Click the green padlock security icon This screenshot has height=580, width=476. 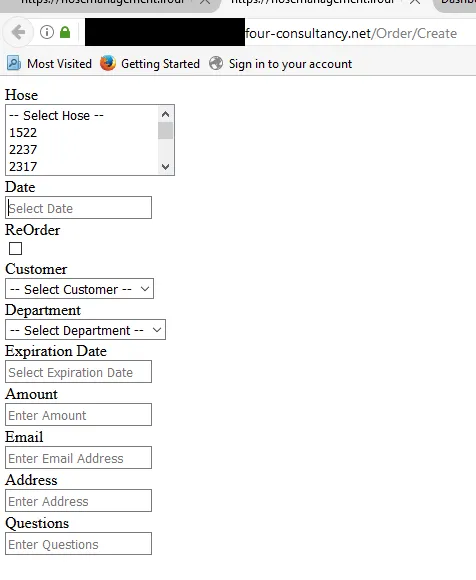click(65, 32)
